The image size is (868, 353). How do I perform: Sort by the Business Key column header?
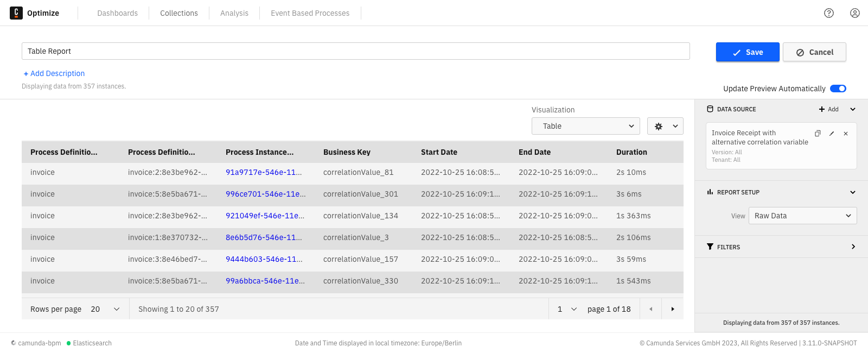[347, 152]
